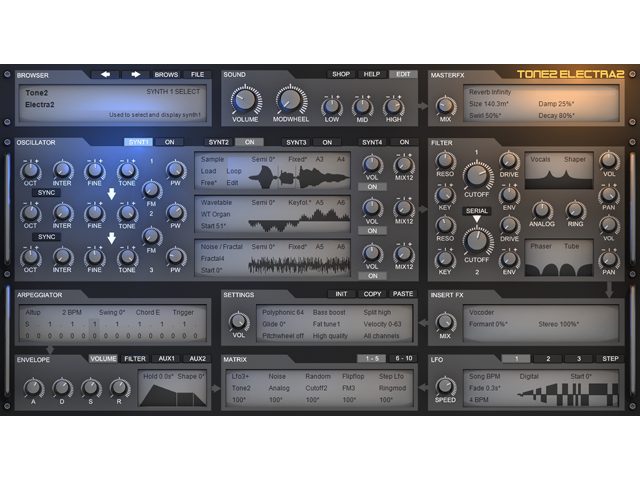Click the PASTE button in Settings

(403, 294)
